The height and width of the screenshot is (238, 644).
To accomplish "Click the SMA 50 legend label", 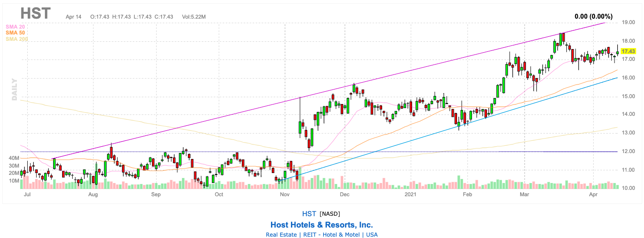I will [15, 33].
